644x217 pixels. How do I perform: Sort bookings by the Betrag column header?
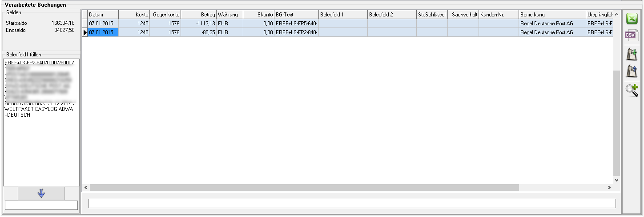(198, 15)
